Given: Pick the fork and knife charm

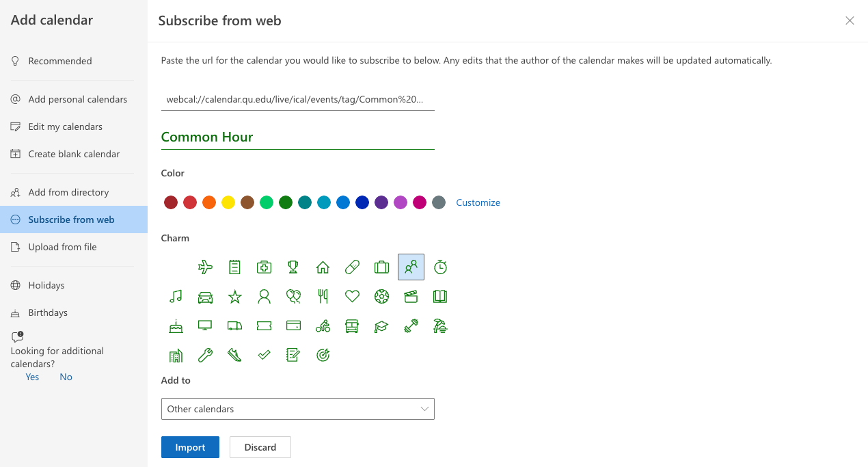Looking at the screenshot, I should [x=323, y=297].
